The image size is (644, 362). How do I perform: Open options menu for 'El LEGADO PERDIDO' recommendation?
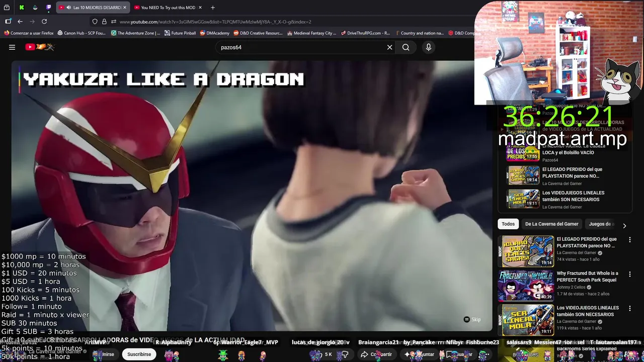(629, 240)
